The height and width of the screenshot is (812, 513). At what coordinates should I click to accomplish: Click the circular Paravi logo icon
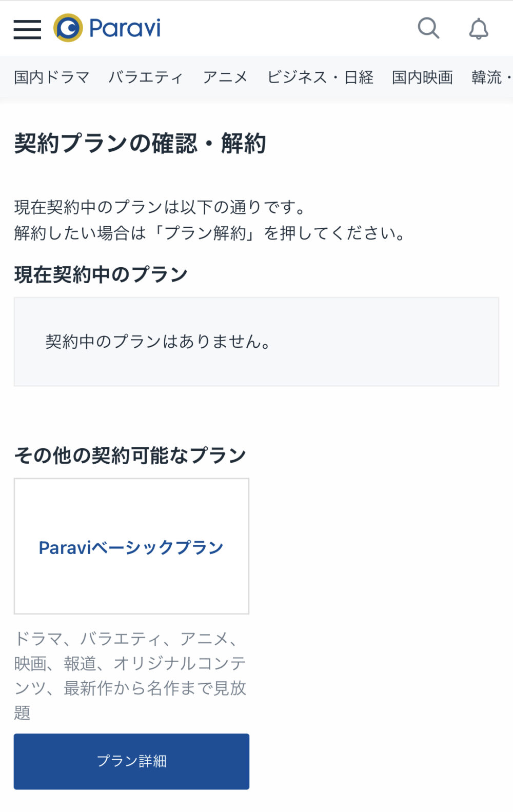click(68, 28)
